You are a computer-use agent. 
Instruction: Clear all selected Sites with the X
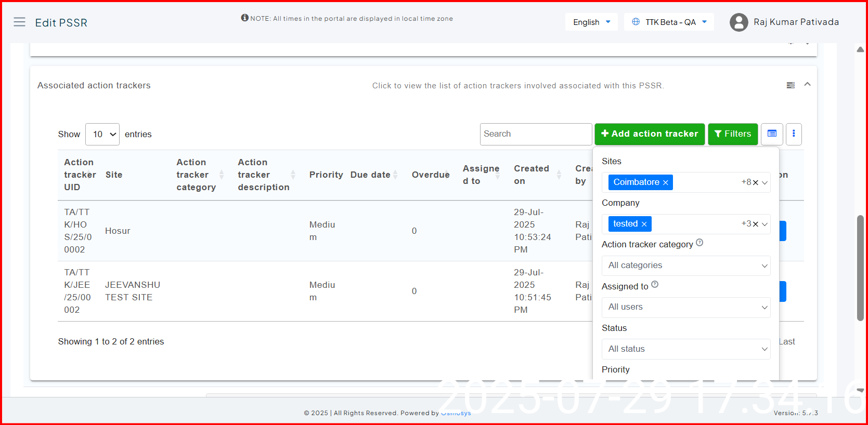[x=756, y=182]
